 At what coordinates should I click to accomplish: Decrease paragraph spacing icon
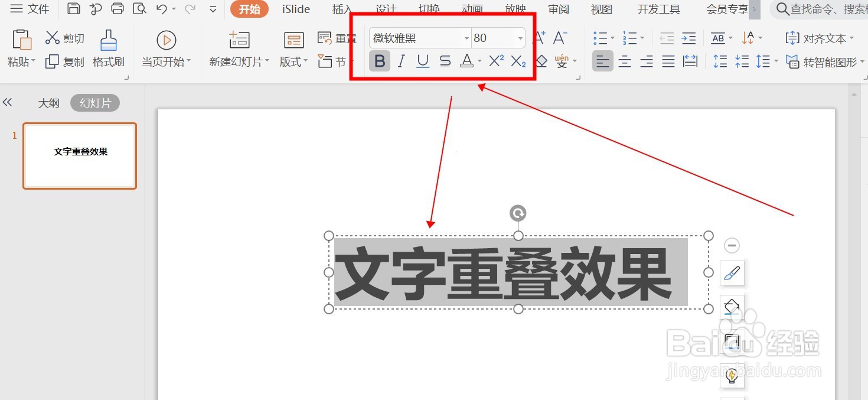pos(742,61)
